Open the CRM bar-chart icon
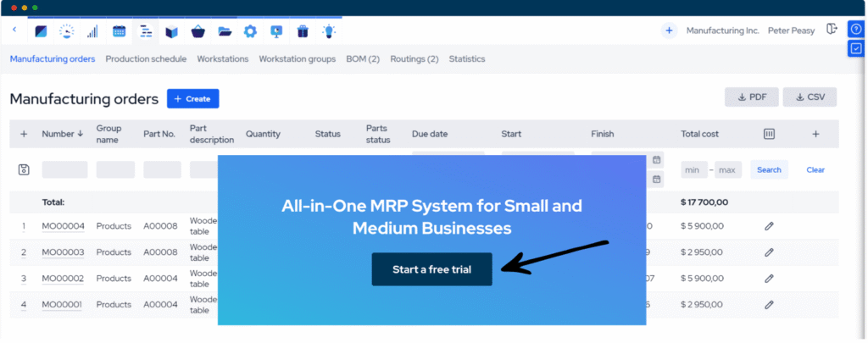 (x=92, y=31)
